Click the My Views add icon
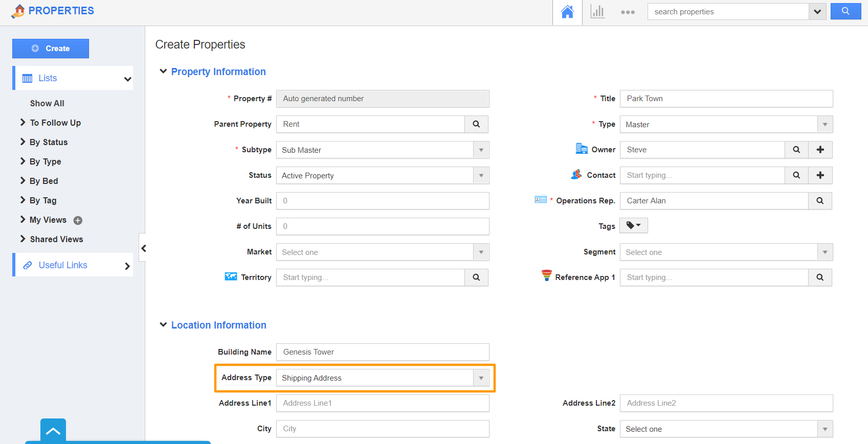Screen dimensions: 868x444 pos(78,220)
